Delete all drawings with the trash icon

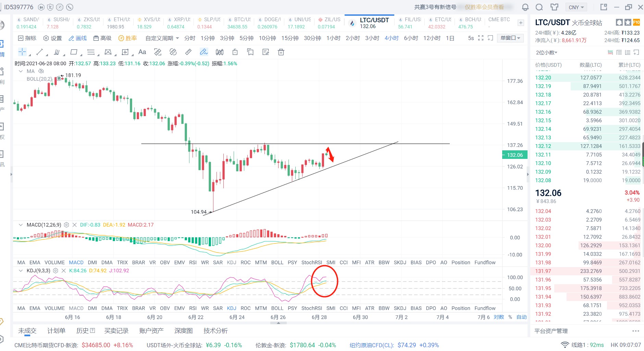coord(281,52)
